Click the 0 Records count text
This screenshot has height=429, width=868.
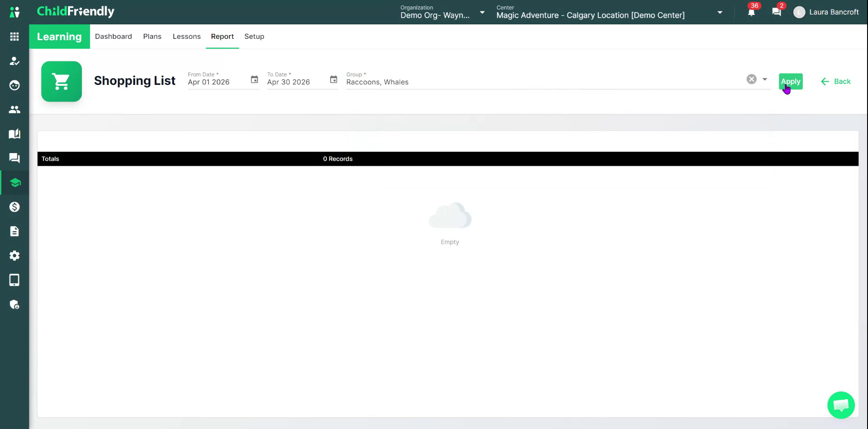338,159
